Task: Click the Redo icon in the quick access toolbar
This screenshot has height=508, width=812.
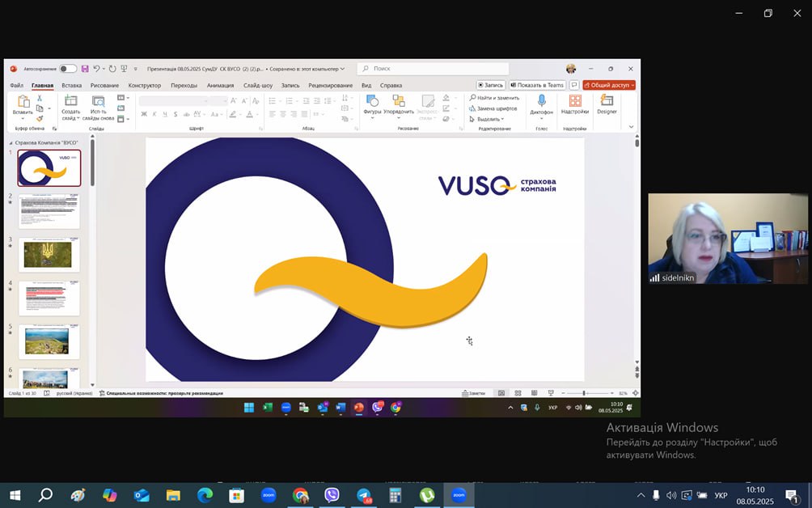Action: point(112,69)
